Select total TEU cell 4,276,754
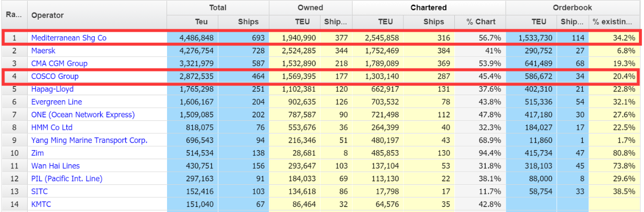This screenshot has height=212, width=644. tap(192, 51)
